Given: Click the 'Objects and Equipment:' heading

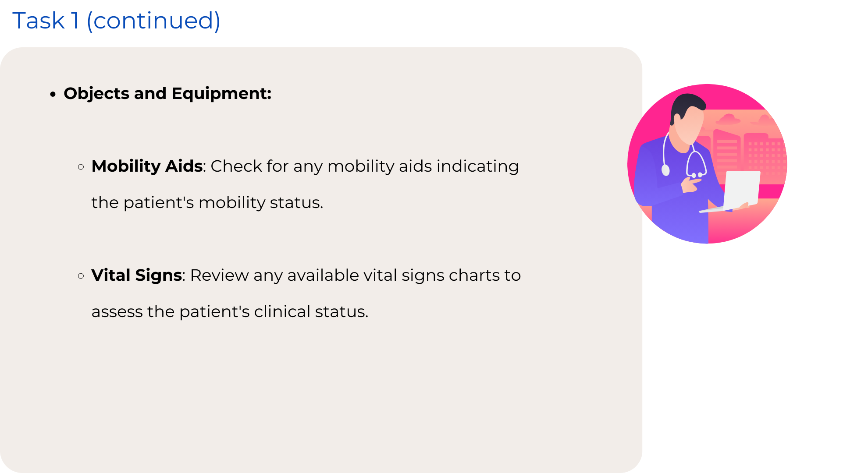Looking at the screenshot, I should click(167, 93).
